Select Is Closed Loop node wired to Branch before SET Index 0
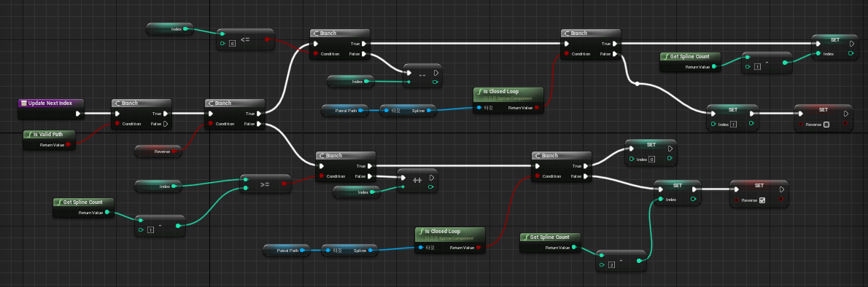 coord(450,240)
